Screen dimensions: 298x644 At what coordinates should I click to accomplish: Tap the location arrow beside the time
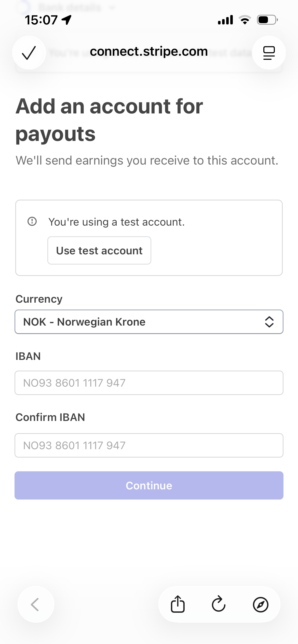67,20
